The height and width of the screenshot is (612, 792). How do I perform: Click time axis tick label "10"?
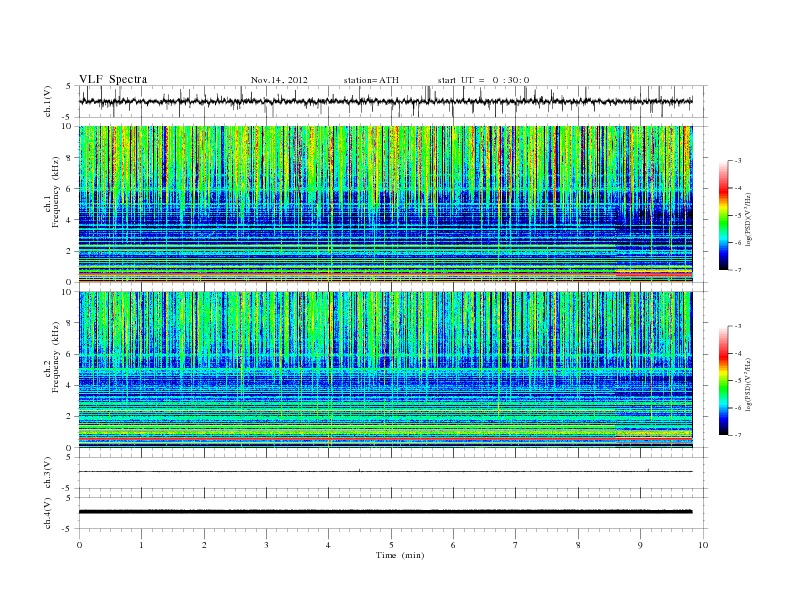point(703,545)
